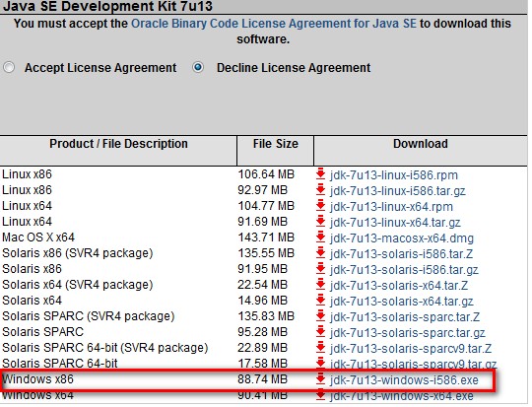Click the download arrow icon for jdk-7u13-macosx-x64.dmg

(320, 237)
